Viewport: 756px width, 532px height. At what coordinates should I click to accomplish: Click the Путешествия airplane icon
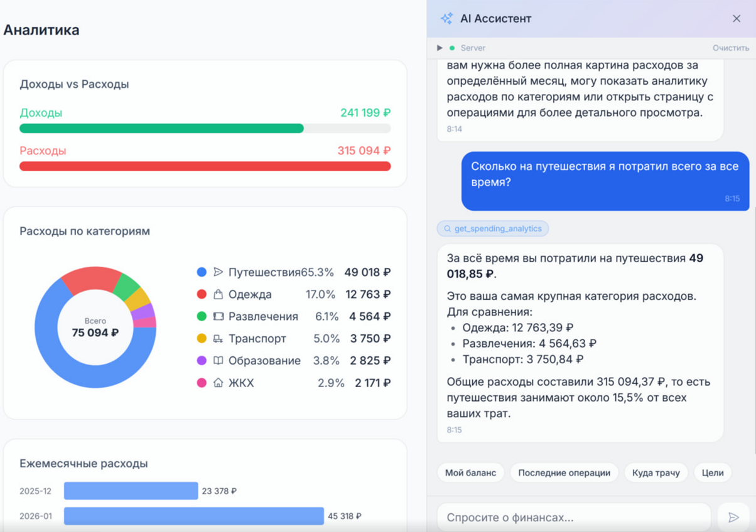click(x=218, y=272)
